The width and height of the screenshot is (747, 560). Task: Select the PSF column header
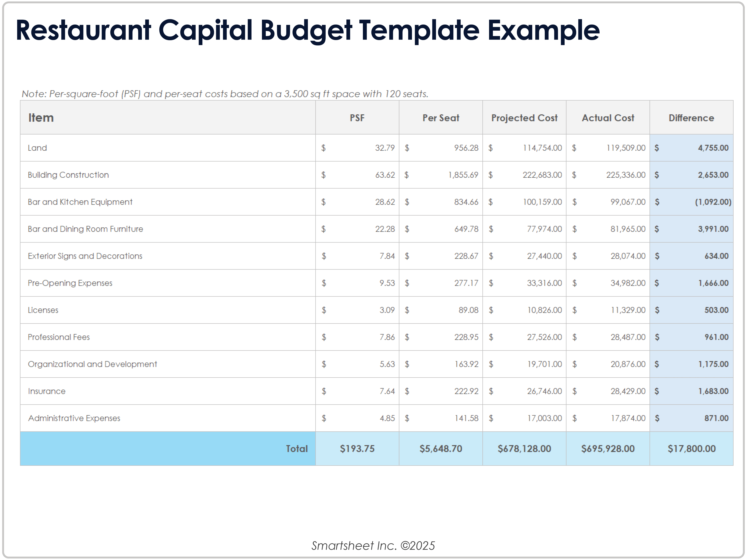pyautogui.click(x=357, y=118)
